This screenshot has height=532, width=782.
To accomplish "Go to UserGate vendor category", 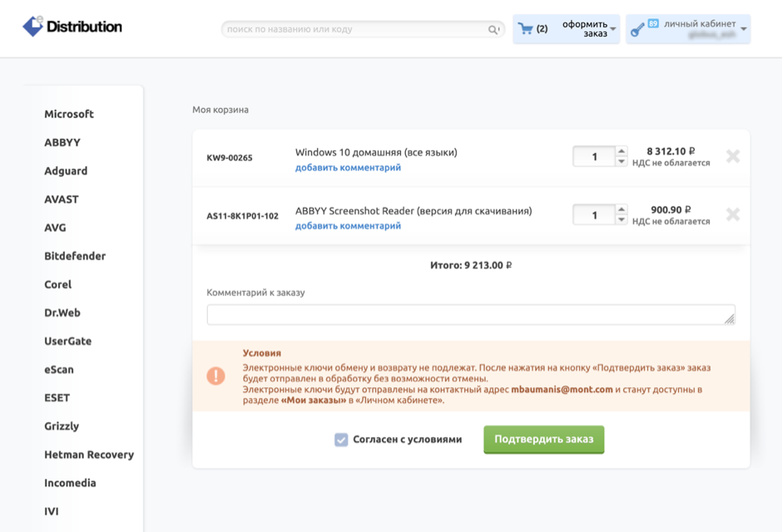I will point(68,341).
